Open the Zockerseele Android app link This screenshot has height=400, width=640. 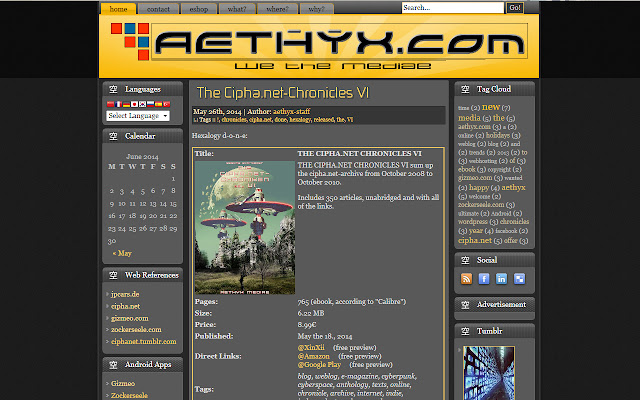(129, 395)
